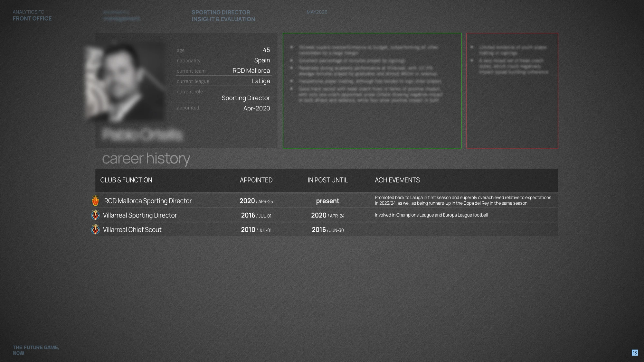The image size is (644, 362).
Task: Click the Analytics FC Front Office header
Action: pos(32,15)
